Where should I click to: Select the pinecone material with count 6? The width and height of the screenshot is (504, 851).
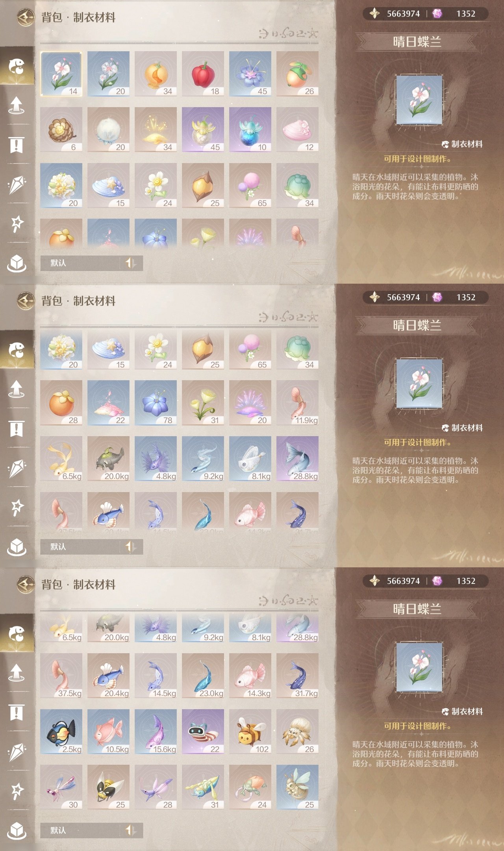tap(61, 130)
